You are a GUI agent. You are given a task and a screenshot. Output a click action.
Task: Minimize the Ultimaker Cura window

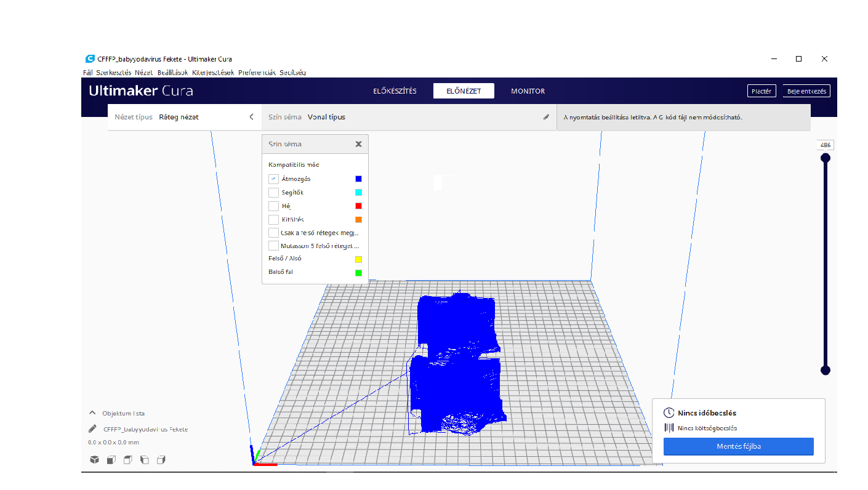coord(773,59)
